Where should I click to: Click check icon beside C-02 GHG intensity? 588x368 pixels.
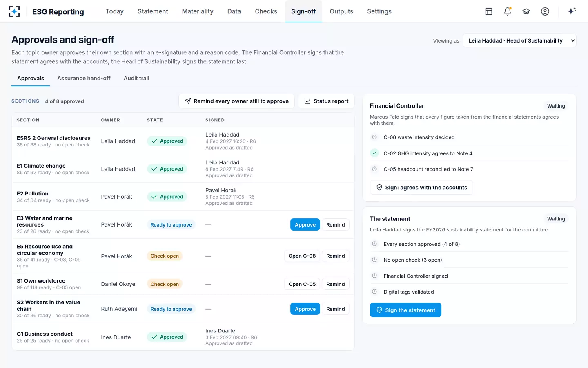(x=374, y=153)
